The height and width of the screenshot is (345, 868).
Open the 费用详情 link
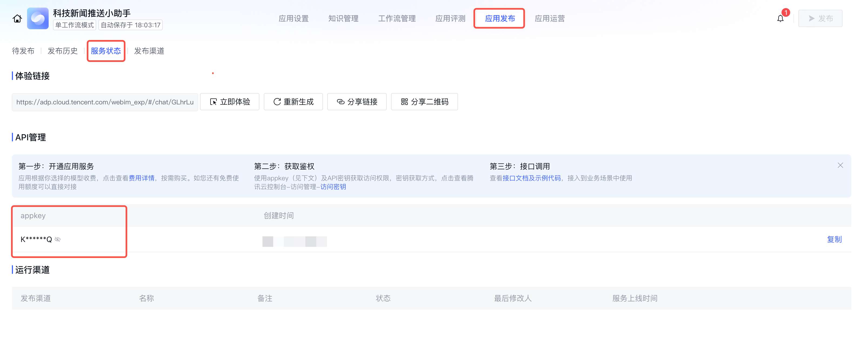142,178
